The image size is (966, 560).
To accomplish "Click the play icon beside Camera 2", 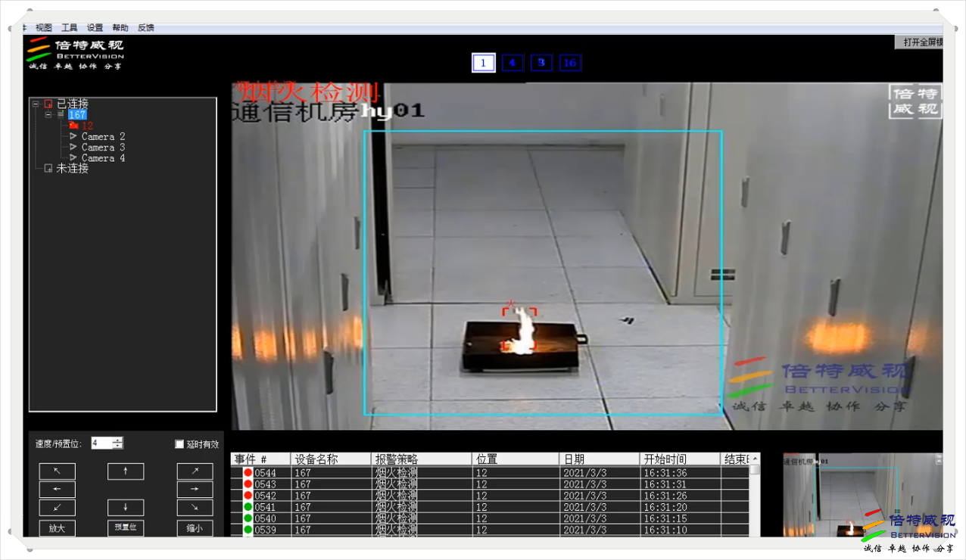I will click(73, 137).
